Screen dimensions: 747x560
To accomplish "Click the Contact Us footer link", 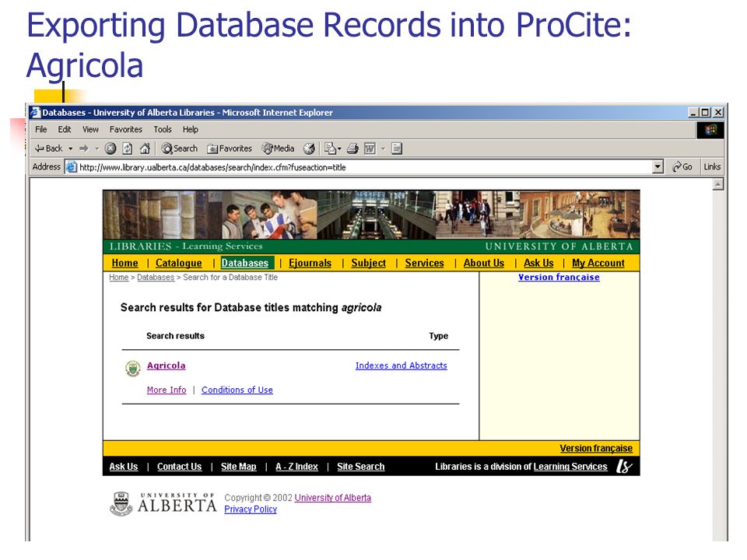I will [x=180, y=467].
